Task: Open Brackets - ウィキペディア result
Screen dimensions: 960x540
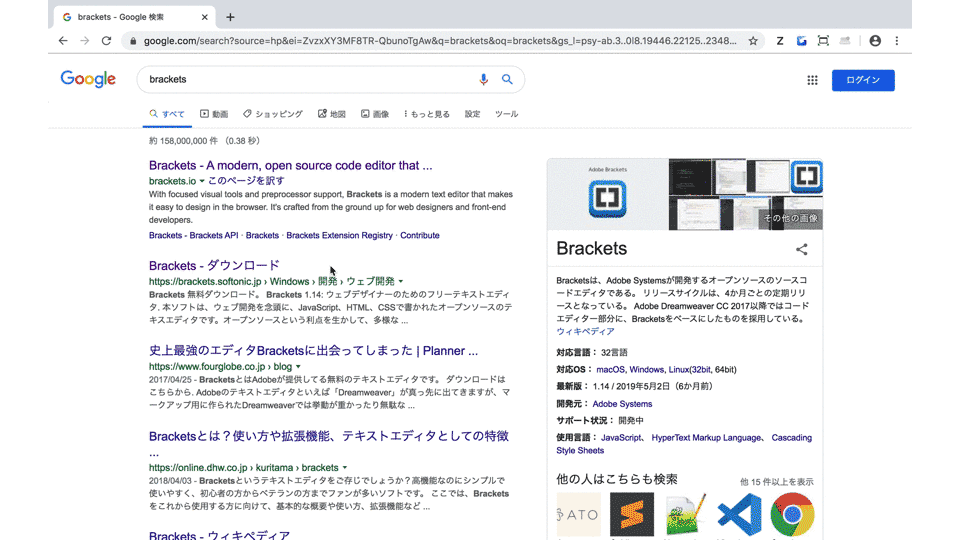Action: (x=219, y=534)
